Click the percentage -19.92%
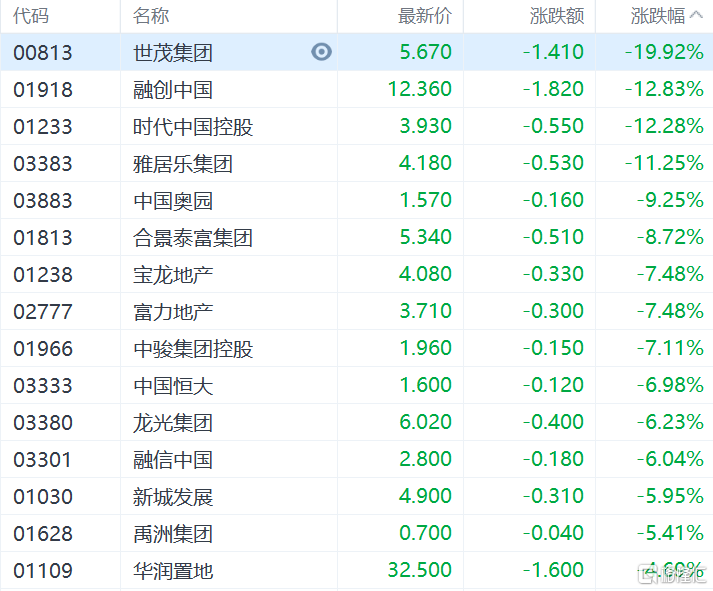Screen dimensions: 713x591 [x=664, y=52]
